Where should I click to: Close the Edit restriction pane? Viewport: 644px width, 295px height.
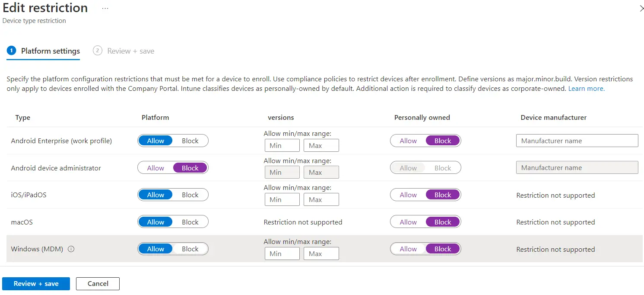click(641, 8)
